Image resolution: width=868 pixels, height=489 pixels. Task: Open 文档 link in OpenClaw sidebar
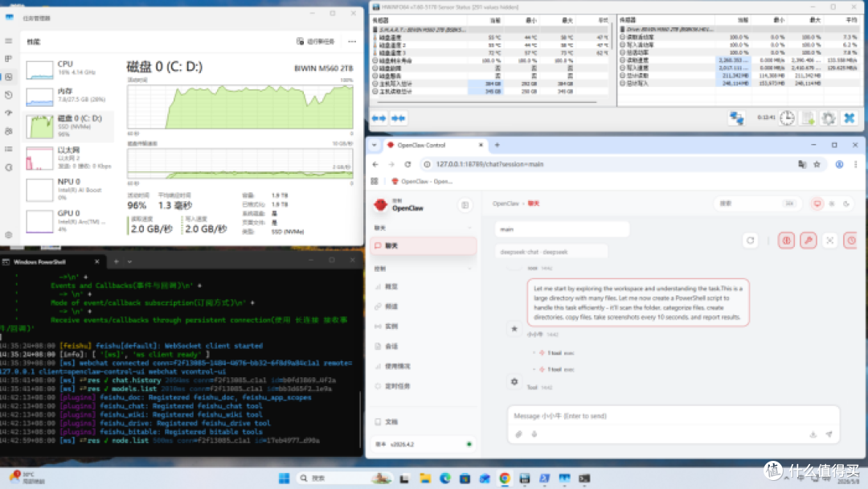point(424,422)
